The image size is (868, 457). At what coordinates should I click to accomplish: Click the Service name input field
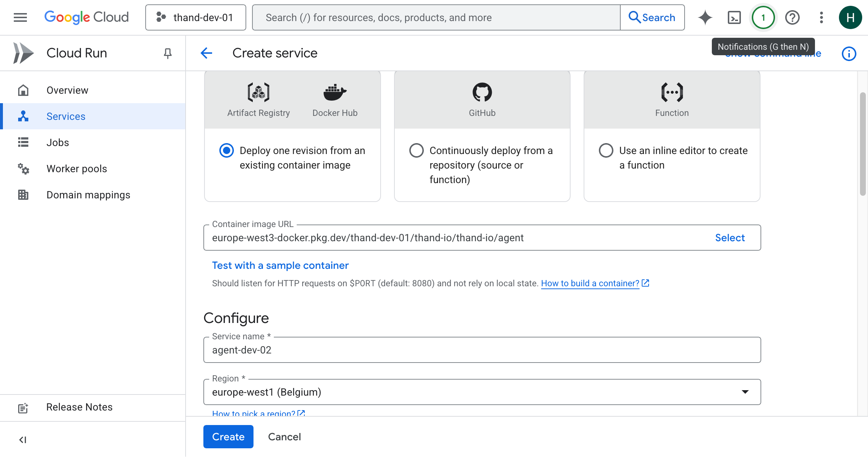[482, 350]
